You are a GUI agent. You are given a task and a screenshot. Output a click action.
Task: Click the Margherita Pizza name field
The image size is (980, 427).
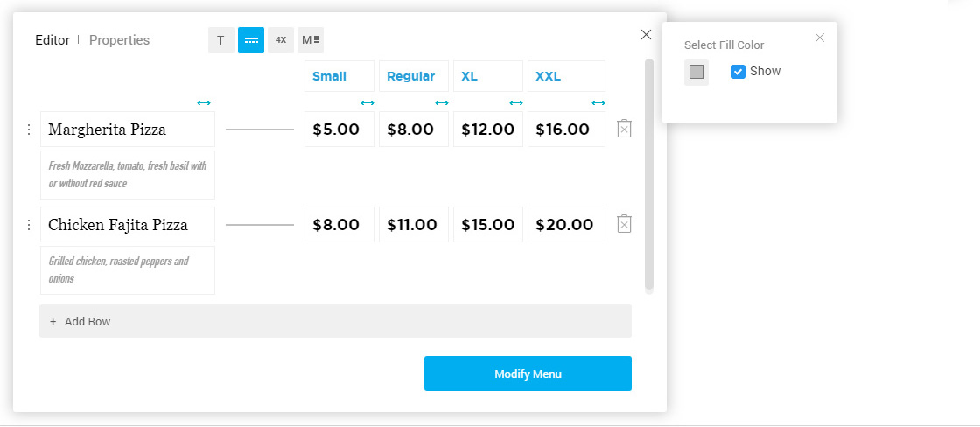[128, 129]
